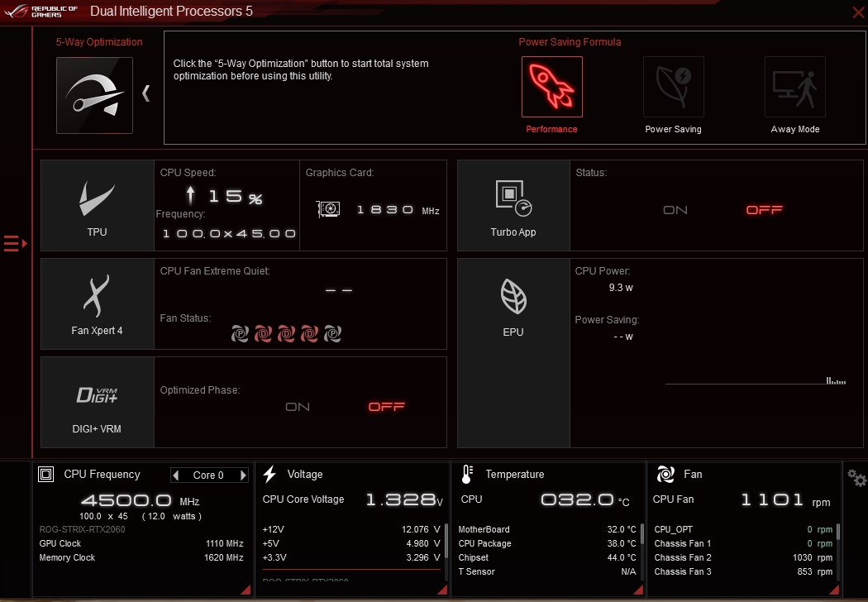Click the Core 0 selector label

pos(208,475)
